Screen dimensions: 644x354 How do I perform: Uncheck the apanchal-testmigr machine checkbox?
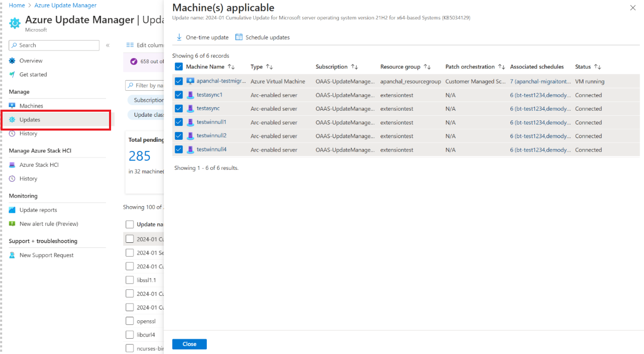click(179, 81)
